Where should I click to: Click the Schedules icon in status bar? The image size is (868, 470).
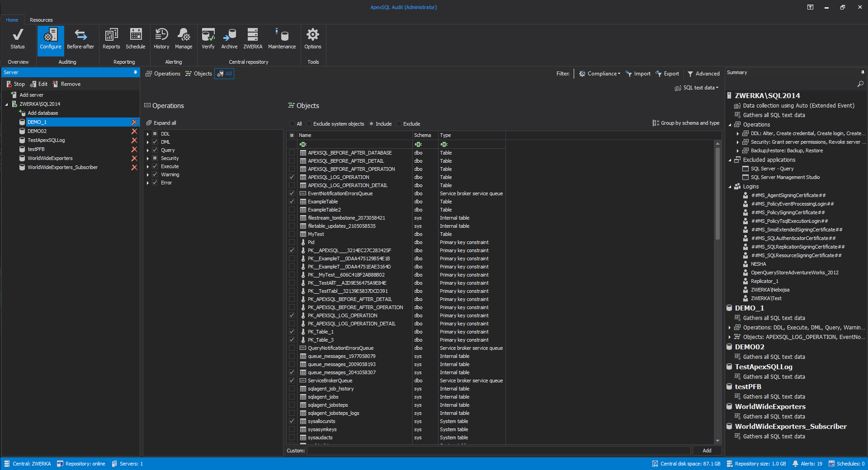point(831,464)
